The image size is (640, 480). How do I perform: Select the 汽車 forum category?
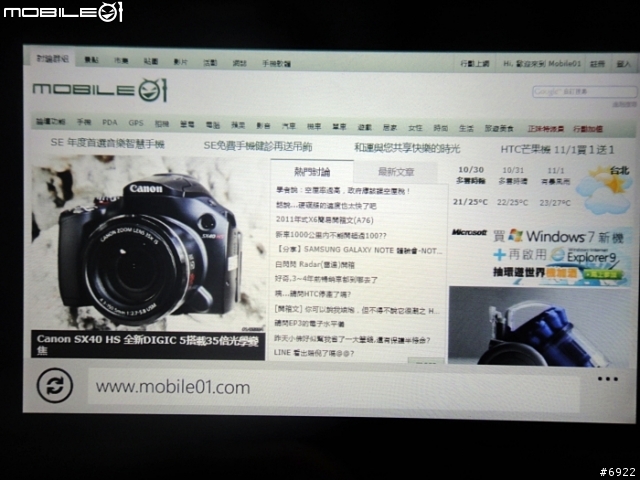(289, 126)
